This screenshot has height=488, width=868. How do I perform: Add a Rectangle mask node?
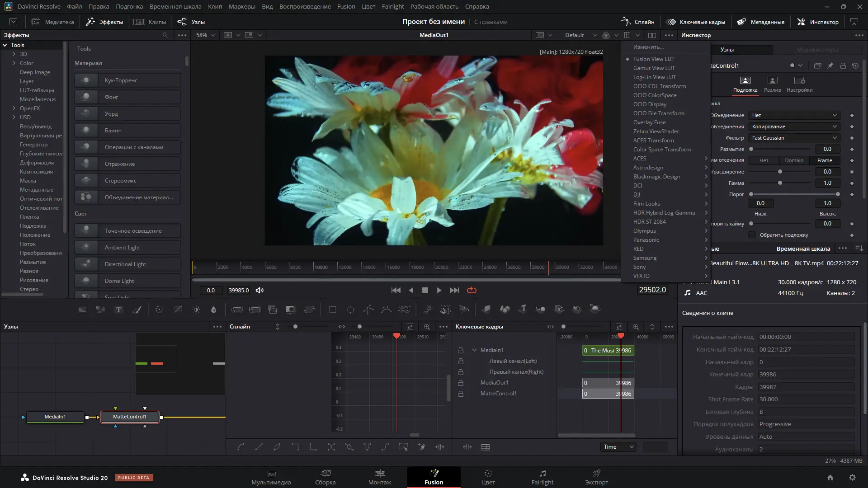click(x=332, y=310)
